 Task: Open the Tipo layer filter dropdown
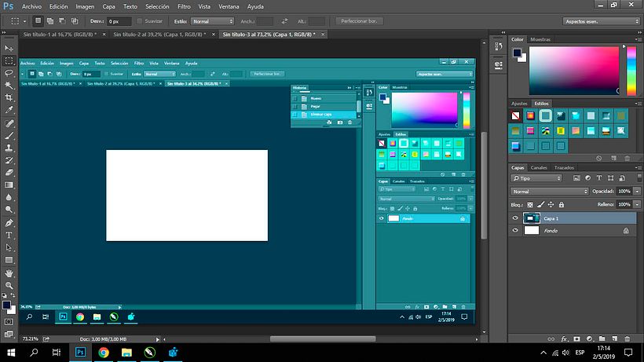click(536, 178)
